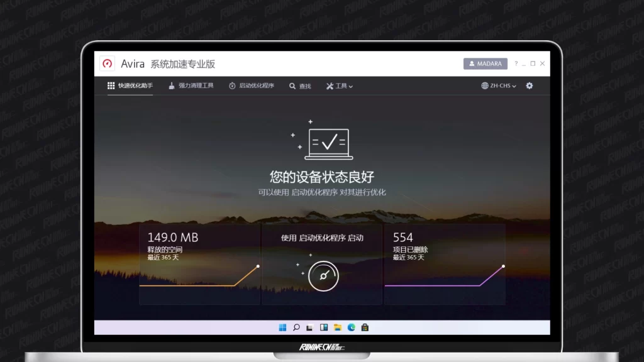Screen dimensions: 644x362
Task: Click the question mark help icon
Action: [x=516, y=63]
